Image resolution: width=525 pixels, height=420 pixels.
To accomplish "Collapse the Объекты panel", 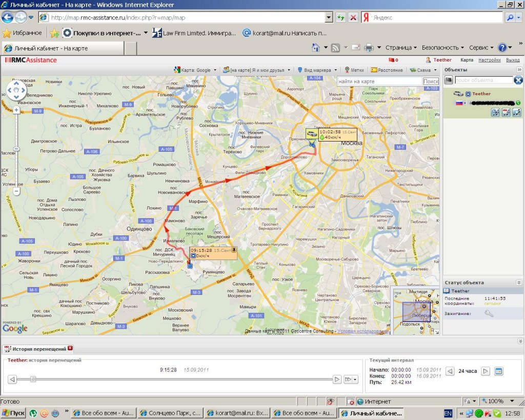I will (x=519, y=70).
